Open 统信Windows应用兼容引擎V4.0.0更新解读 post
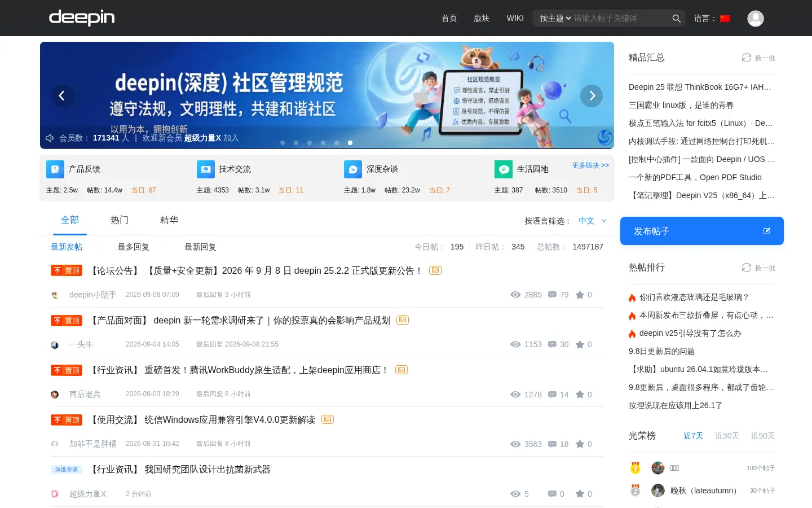The height and width of the screenshot is (508, 812). [x=230, y=419]
